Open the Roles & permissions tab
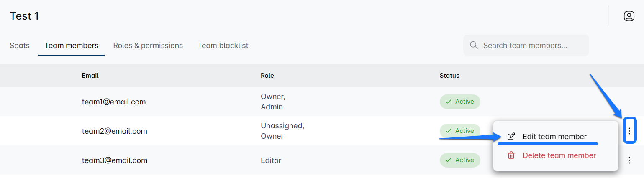The height and width of the screenshot is (178, 644). (x=148, y=46)
